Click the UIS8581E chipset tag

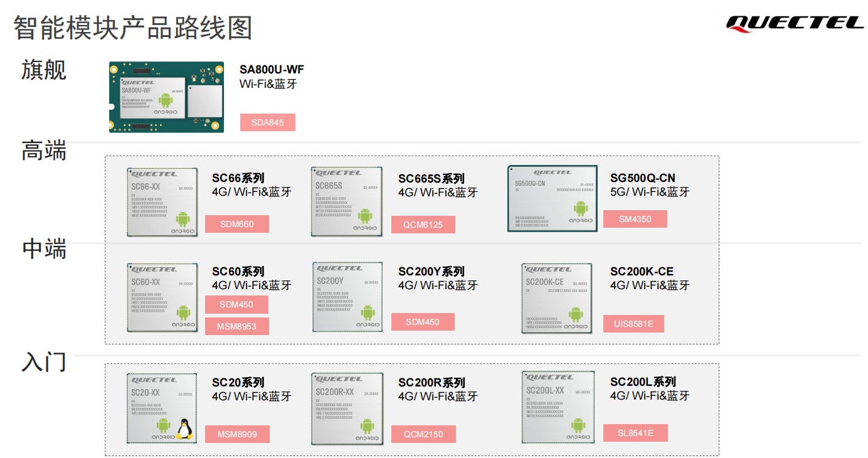point(633,324)
